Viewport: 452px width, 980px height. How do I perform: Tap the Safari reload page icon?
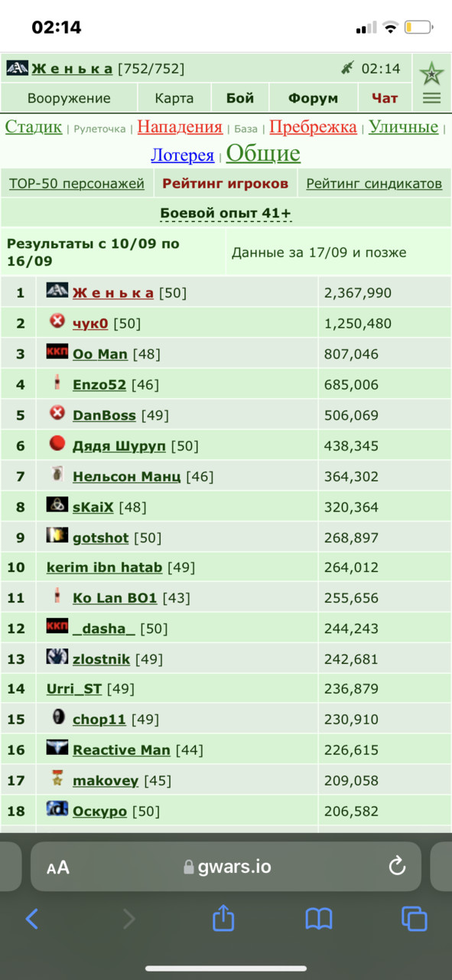pos(397,866)
